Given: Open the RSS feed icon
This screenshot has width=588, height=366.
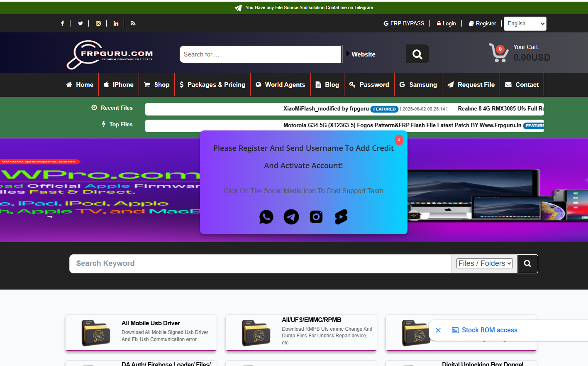Looking at the screenshot, I should 133,24.
